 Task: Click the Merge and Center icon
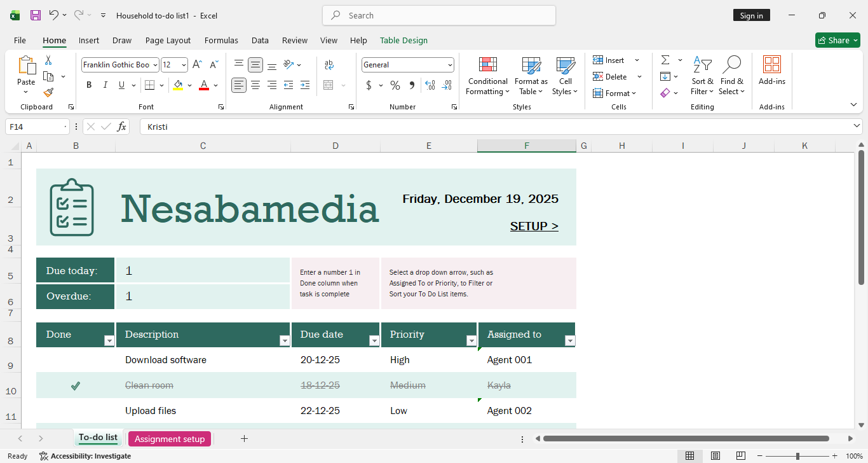[329, 85]
